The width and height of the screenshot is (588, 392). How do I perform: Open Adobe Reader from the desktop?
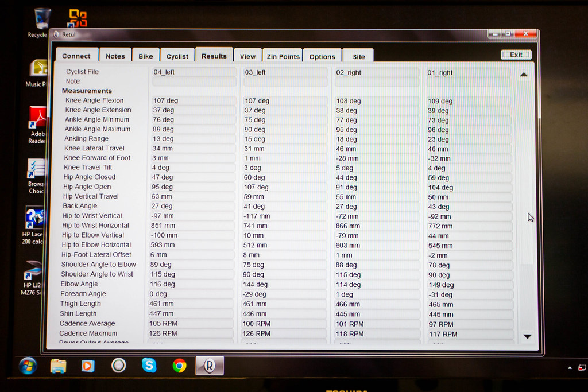click(x=38, y=119)
